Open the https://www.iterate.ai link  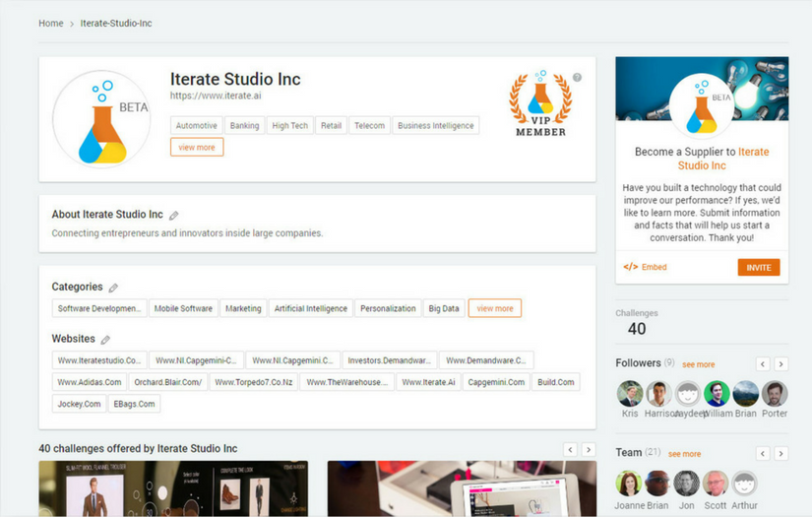216,96
